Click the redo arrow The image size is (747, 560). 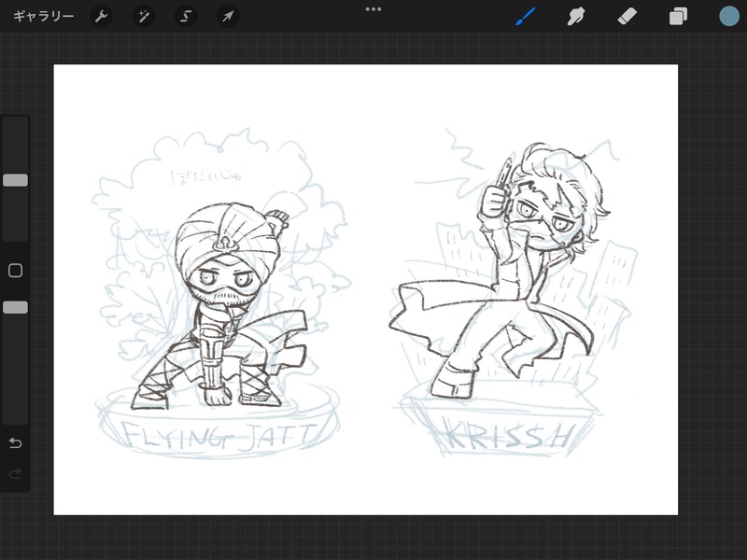pyautogui.click(x=15, y=473)
